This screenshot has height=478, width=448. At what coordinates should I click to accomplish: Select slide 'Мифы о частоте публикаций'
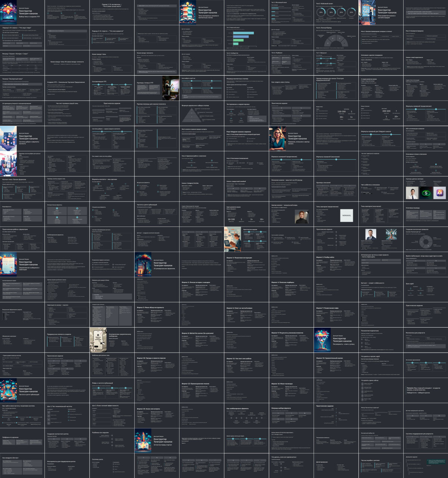tap(112, 390)
